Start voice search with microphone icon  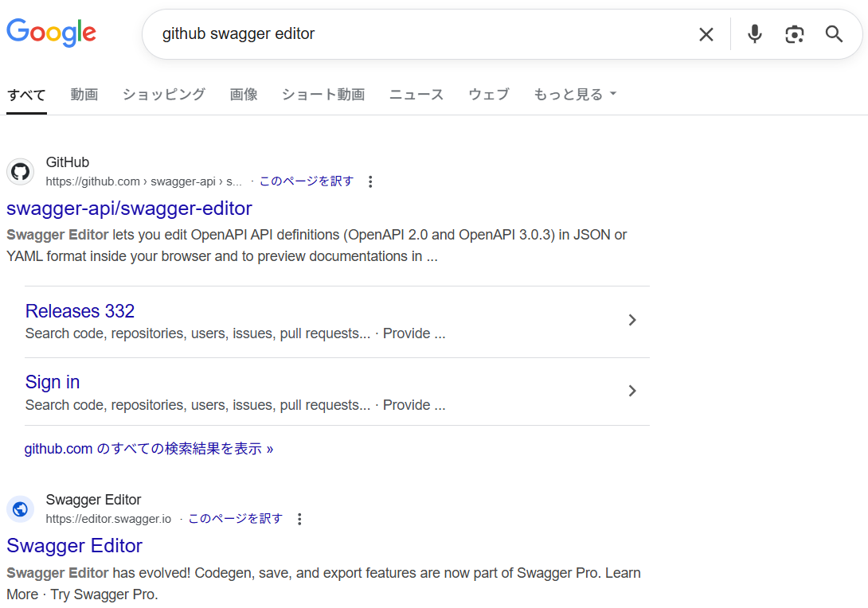[x=754, y=34]
